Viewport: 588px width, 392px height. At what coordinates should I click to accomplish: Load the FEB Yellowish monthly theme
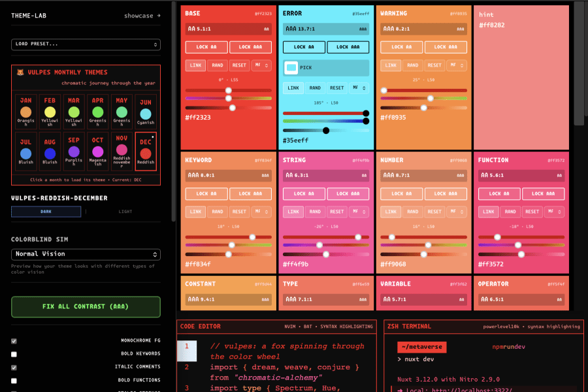tap(50, 112)
